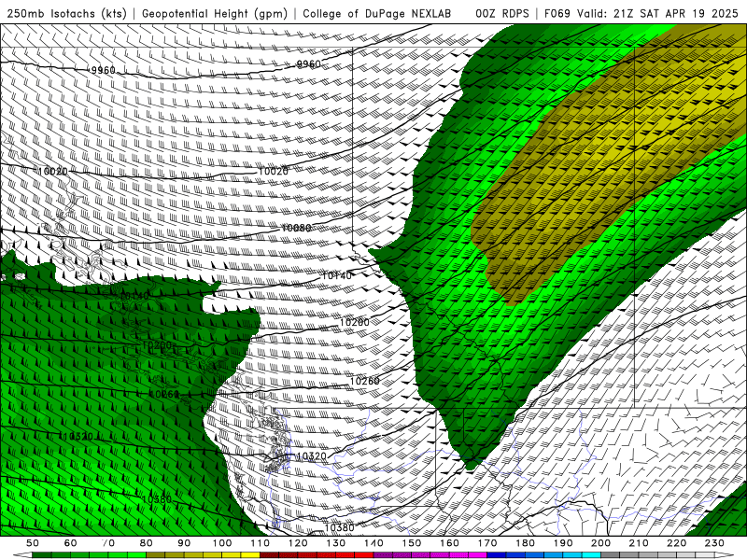
Task: Click the '250mb Isotachs (kts)' title text
Action: (x=66, y=13)
